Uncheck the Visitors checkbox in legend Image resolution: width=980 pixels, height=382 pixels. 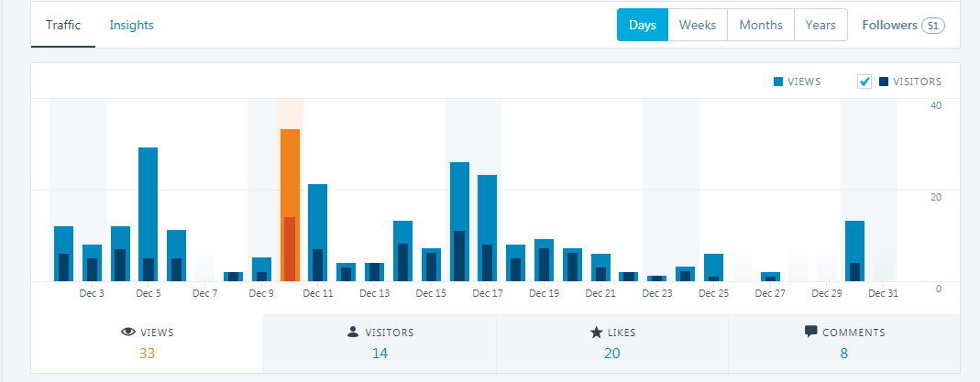[864, 82]
